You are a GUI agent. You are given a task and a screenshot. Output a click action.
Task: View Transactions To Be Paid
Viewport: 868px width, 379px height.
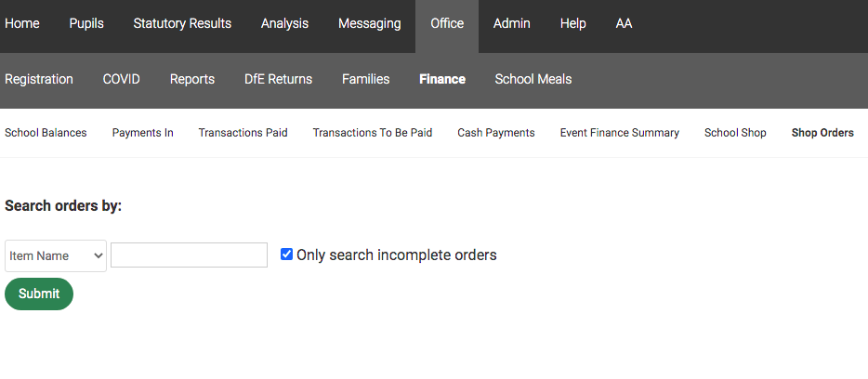pyautogui.click(x=372, y=133)
